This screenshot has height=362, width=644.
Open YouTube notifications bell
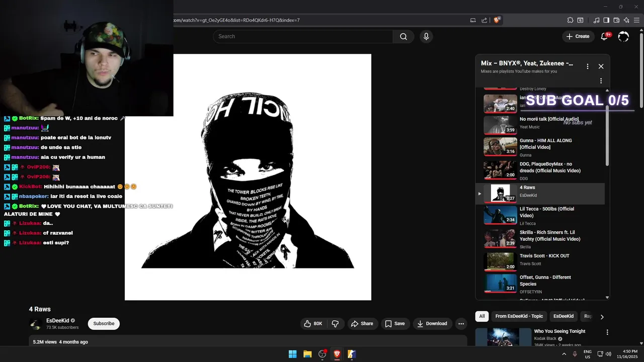605,36
